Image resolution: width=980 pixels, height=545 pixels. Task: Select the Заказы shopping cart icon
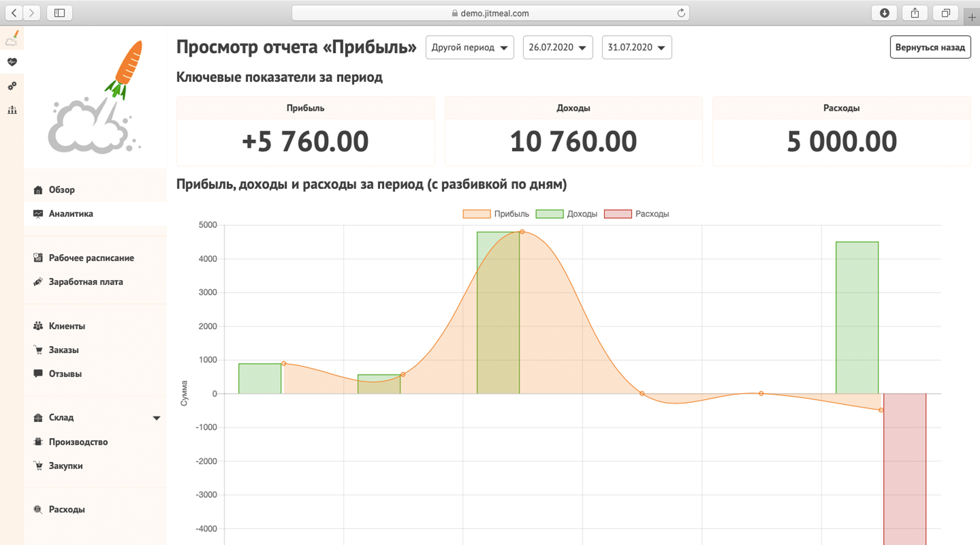tap(38, 350)
